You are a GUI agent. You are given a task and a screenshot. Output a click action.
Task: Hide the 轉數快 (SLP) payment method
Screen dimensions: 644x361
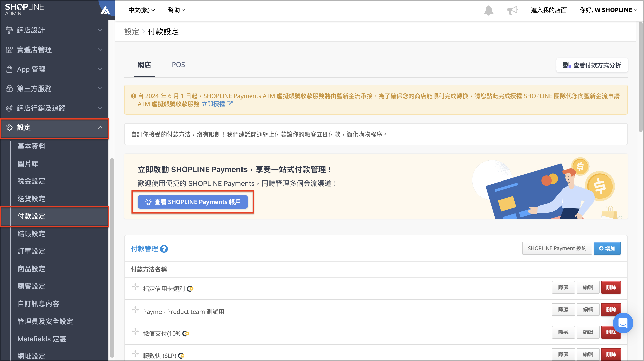[563, 354]
